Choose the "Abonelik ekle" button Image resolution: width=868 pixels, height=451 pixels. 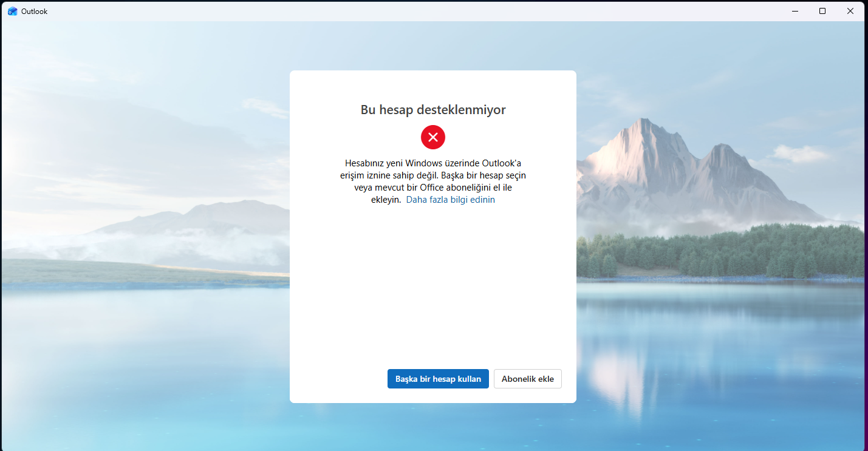528,379
